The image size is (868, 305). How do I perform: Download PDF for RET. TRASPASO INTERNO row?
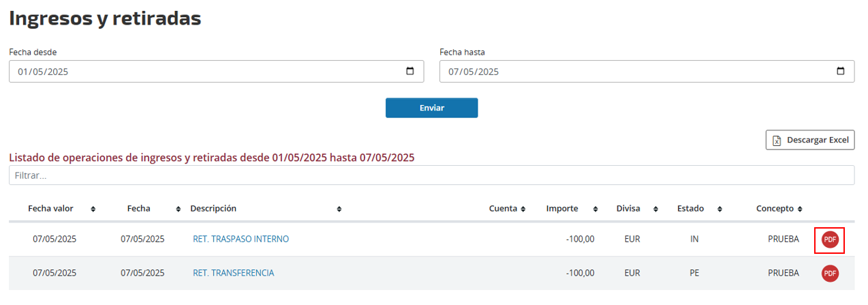click(x=830, y=240)
